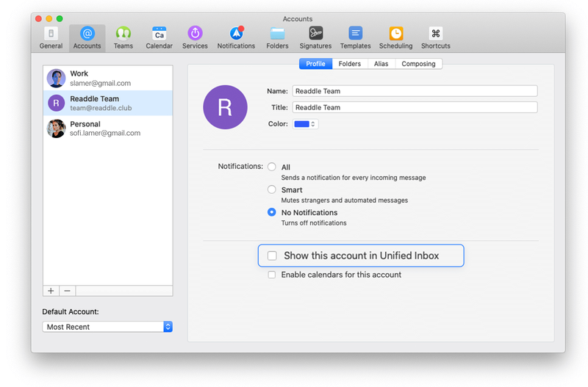
Task: Open Notifications preferences in toolbar
Action: [236, 38]
